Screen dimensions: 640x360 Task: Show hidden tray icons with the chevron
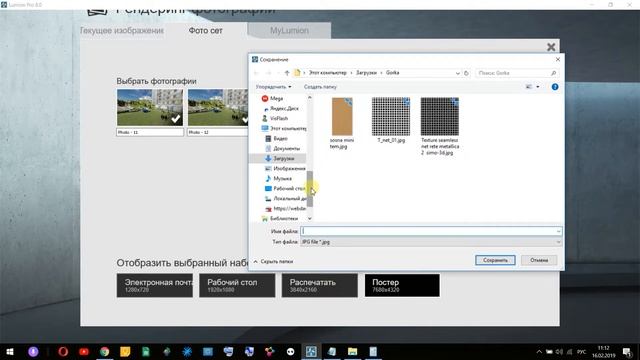(539, 351)
